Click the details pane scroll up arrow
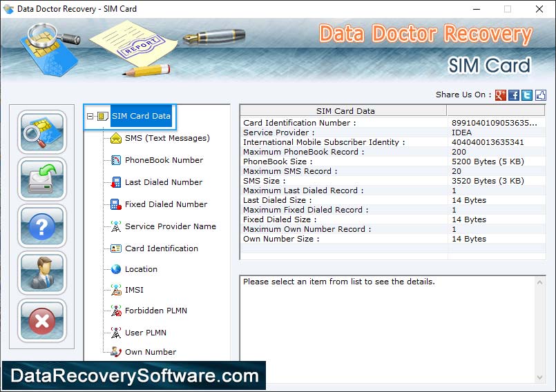 tap(539, 282)
